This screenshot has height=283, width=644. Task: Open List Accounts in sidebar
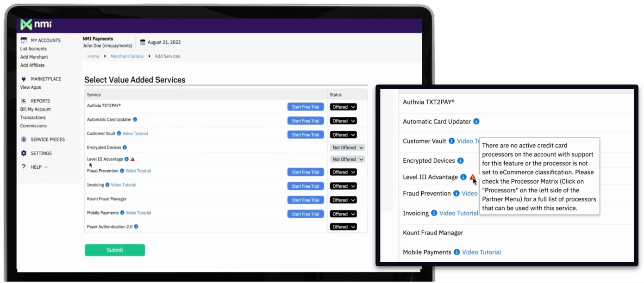(x=33, y=49)
